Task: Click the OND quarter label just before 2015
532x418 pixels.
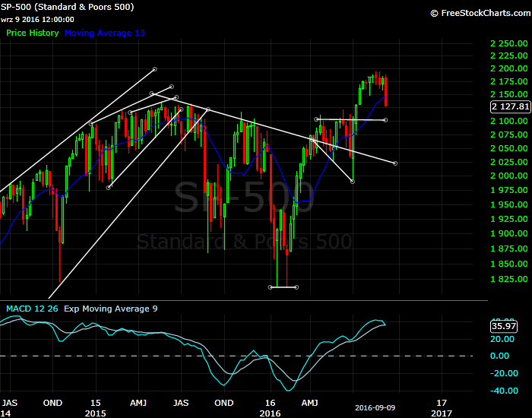Action: [52, 403]
